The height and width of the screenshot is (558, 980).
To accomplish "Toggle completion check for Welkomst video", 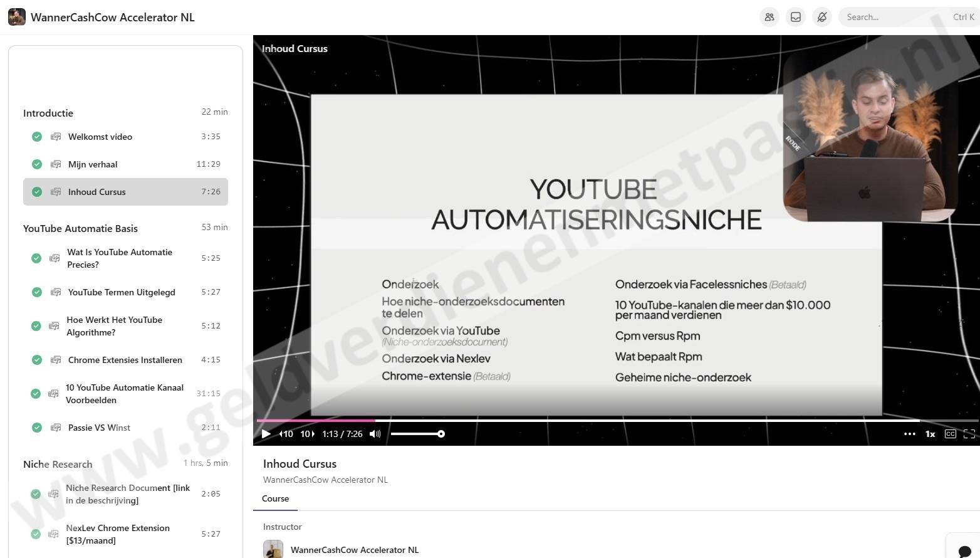I will point(37,137).
